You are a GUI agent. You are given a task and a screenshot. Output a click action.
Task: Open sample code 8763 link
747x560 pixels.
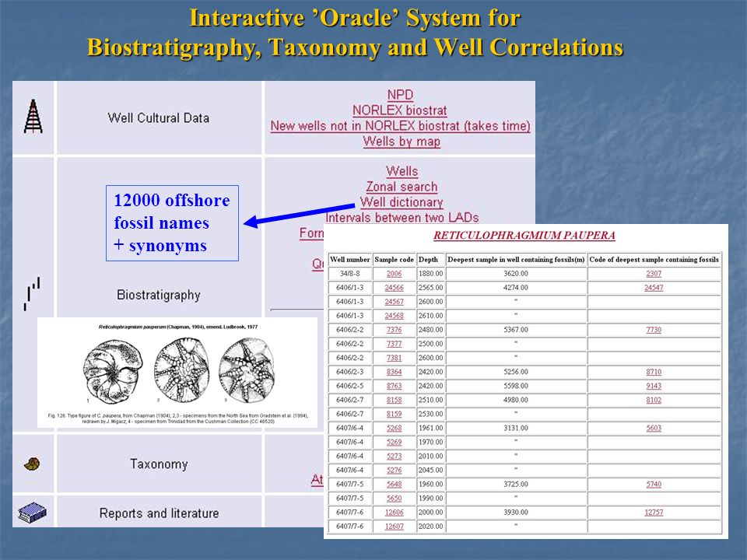[394, 386]
